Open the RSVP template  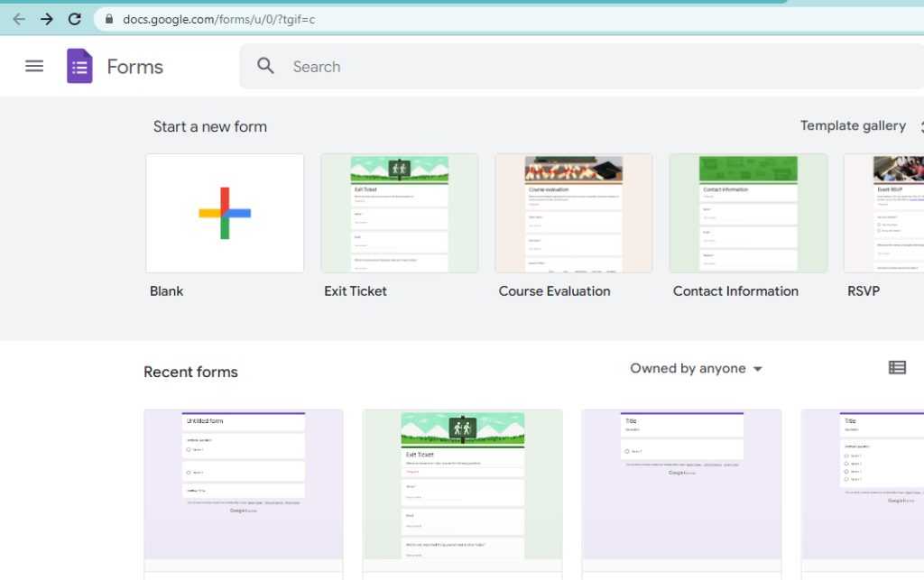[884, 213]
